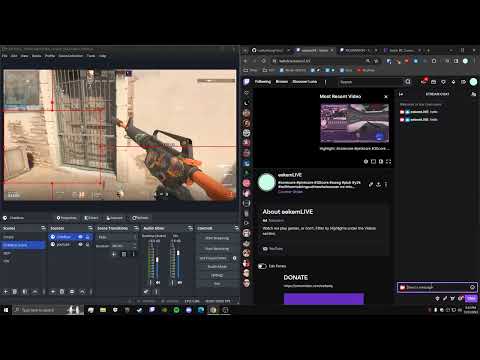Open the YouTube link in the About panel

coord(273,249)
